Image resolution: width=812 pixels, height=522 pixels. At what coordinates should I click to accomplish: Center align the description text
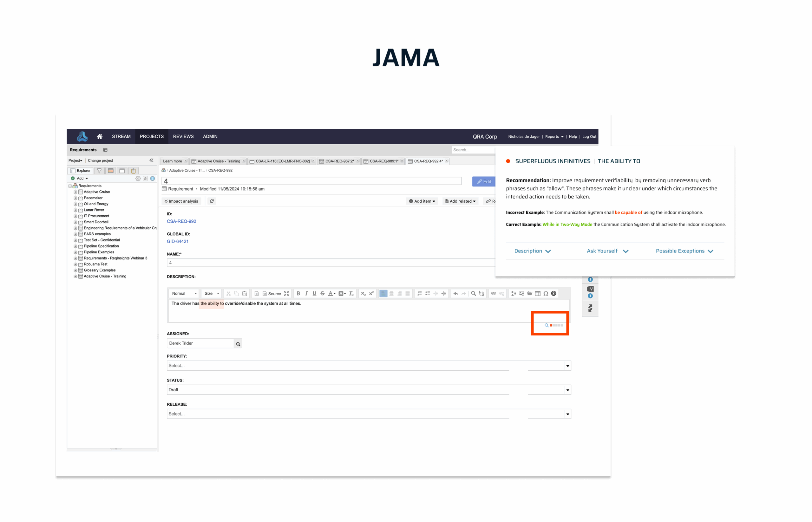click(391, 294)
